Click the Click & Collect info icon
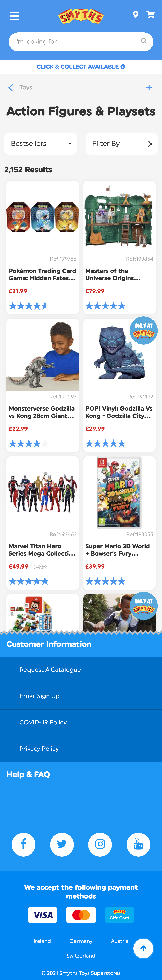The image size is (162, 980). (123, 67)
